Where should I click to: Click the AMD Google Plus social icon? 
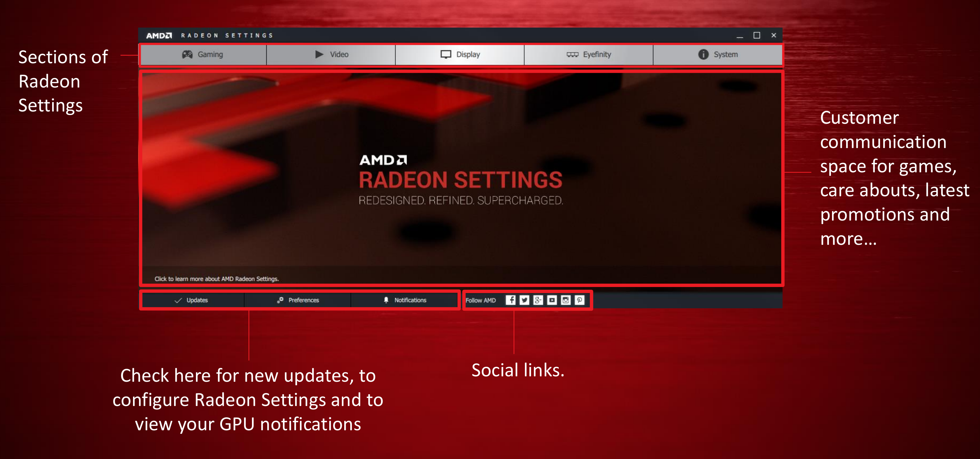(x=534, y=301)
